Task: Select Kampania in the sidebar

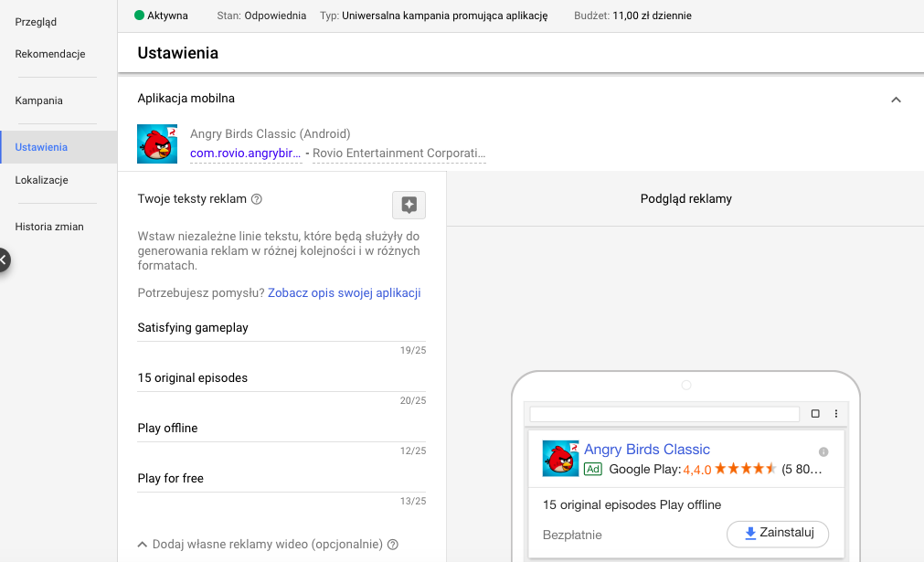Action: [39, 101]
